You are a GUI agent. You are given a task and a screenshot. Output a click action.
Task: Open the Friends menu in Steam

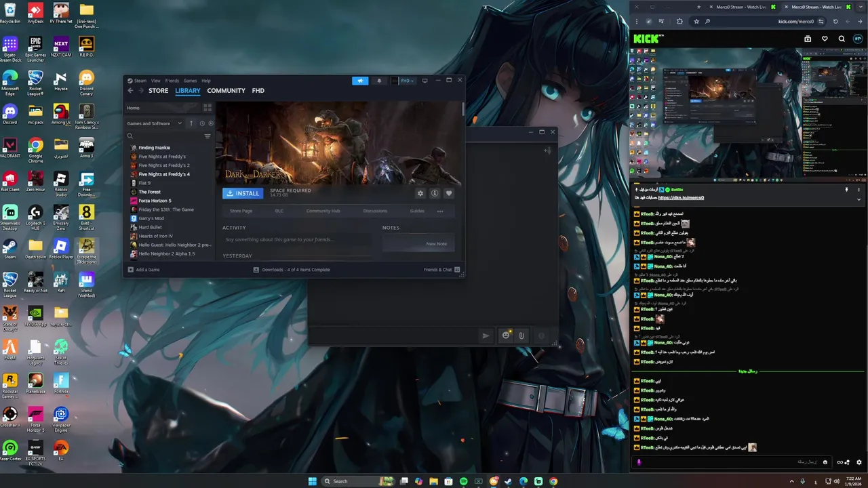[172, 81]
